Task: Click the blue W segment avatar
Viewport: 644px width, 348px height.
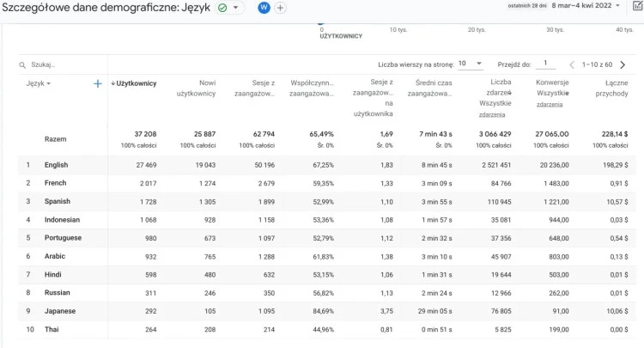Action: click(264, 8)
